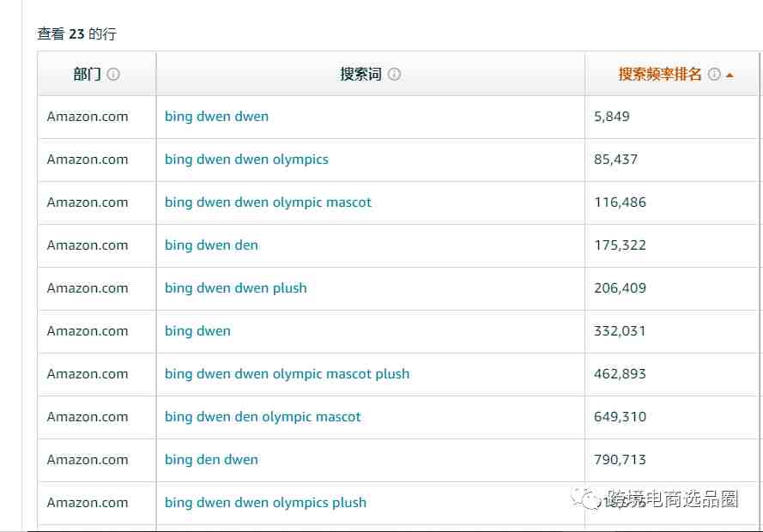This screenshot has height=532, width=763.
Task: Open "bing dwen dwen olympics plush" link
Action: [265, 502]
